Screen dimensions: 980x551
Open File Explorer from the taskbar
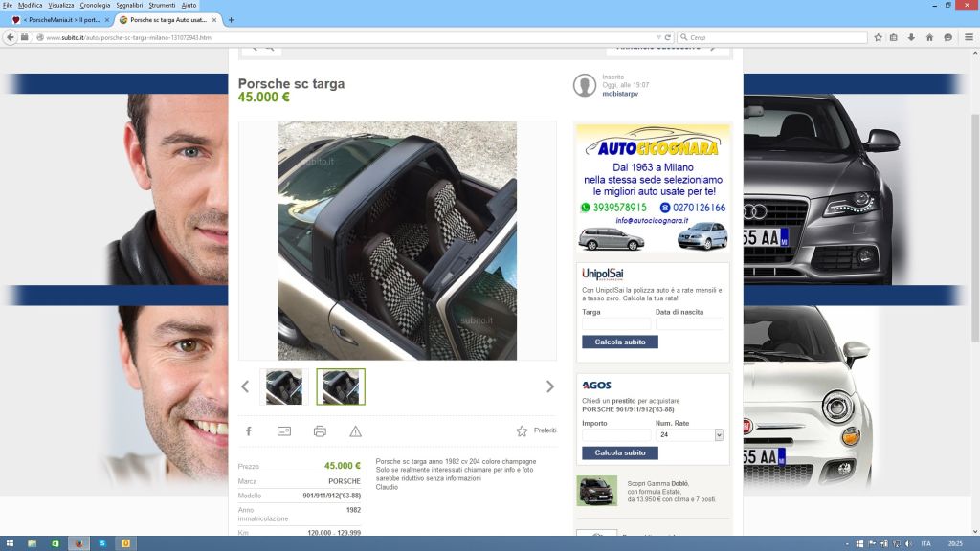[x=32, y=543]
